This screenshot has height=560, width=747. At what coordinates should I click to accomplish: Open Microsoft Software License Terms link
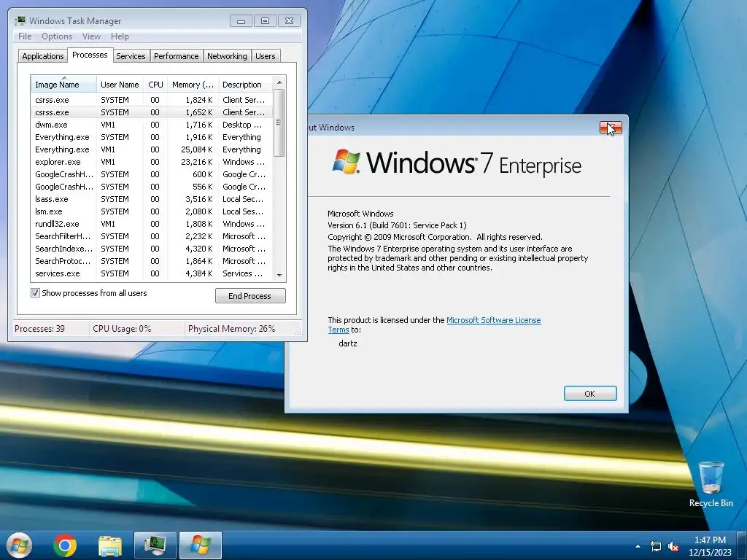coord(494,320)
